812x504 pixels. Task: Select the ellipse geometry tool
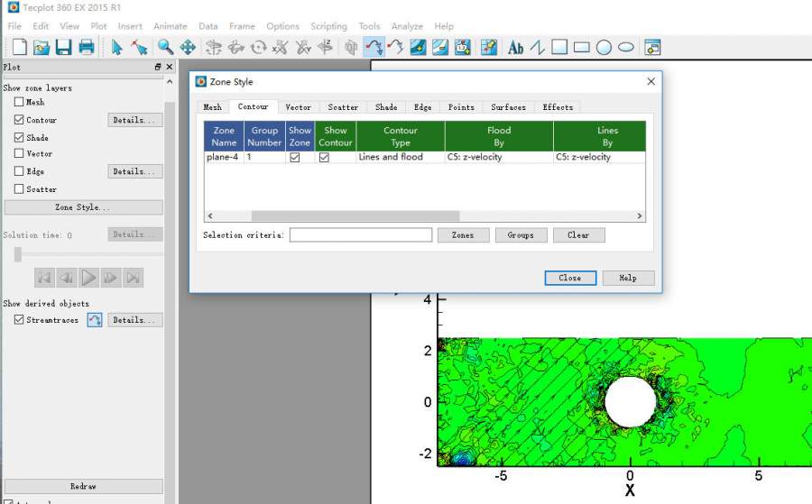pyautogui.click(x=626, y=48)
